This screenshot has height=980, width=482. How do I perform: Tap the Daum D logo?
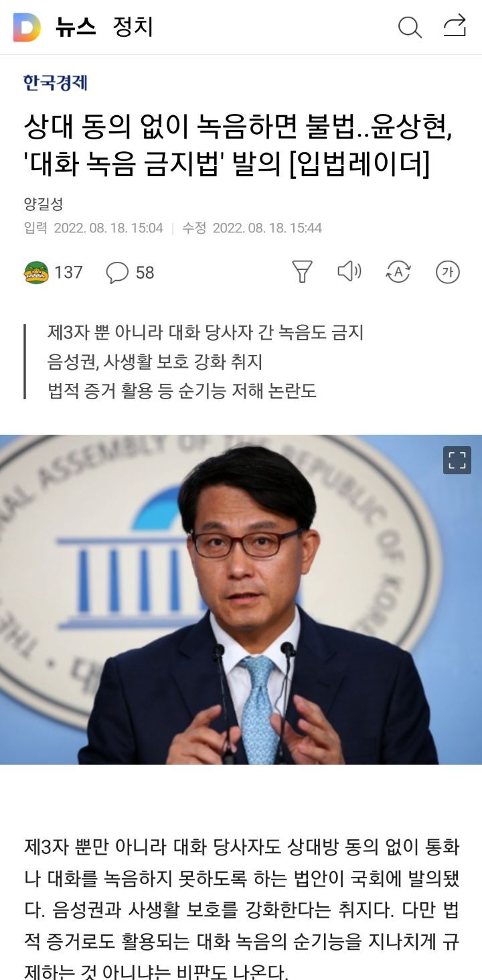[27, 27]
